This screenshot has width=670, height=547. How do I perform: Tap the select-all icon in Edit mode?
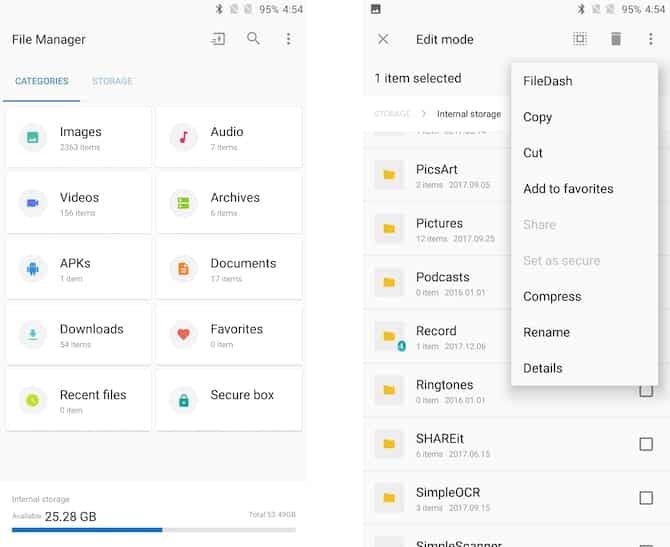[580, 39]
